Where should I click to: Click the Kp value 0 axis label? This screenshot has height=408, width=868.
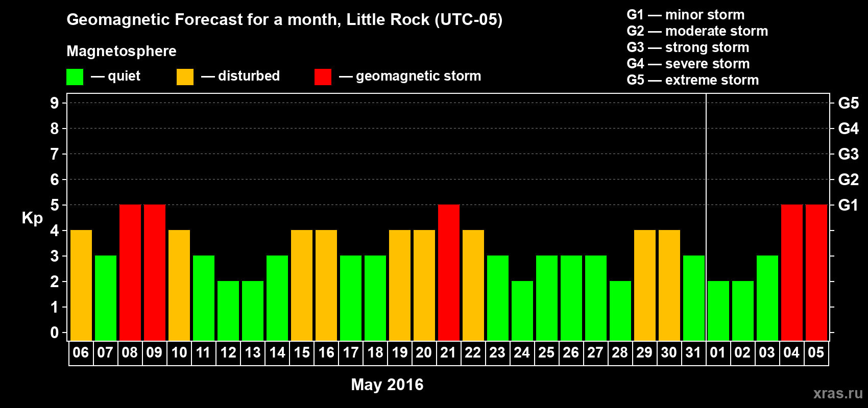(x=55, y=333)
